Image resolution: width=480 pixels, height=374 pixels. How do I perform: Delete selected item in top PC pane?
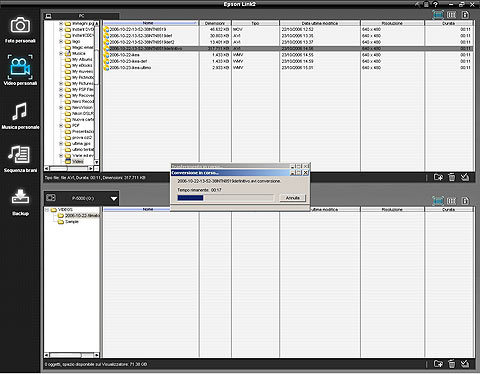[x=452, y=177]
